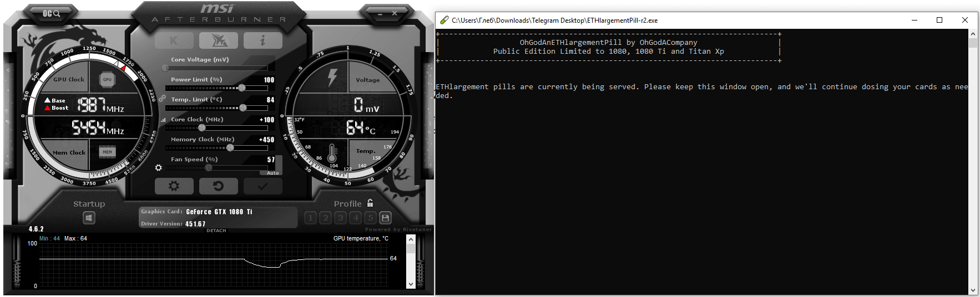The width and height of the screenshot is (980, 297).
Task: Open fan settings gear beside Fan Speed
Action: pos(159,167)
